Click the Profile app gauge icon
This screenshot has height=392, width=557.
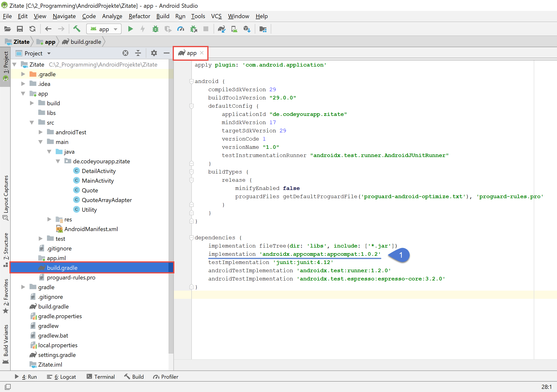tap(181, 29)
